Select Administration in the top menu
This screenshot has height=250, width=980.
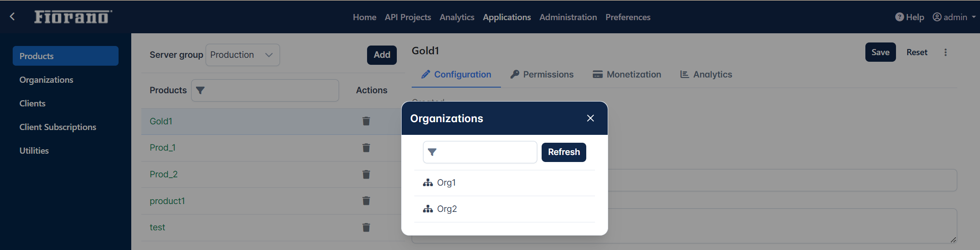pyautogui.click(x=568, y=17)
